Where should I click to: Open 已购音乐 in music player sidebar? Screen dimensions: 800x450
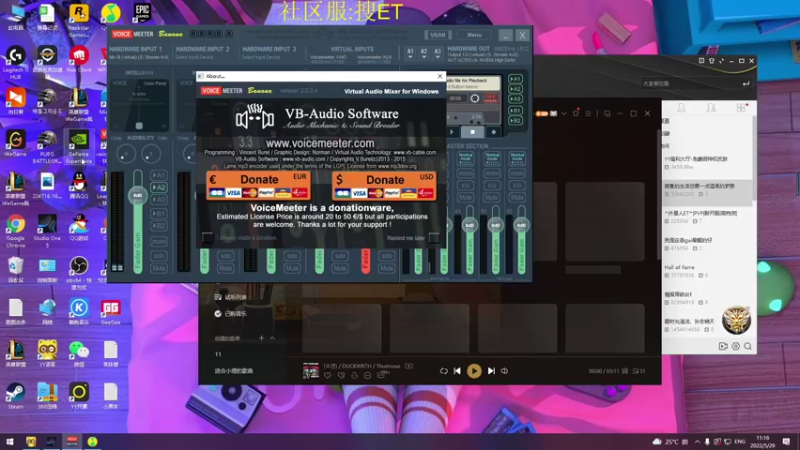(231, 314)
